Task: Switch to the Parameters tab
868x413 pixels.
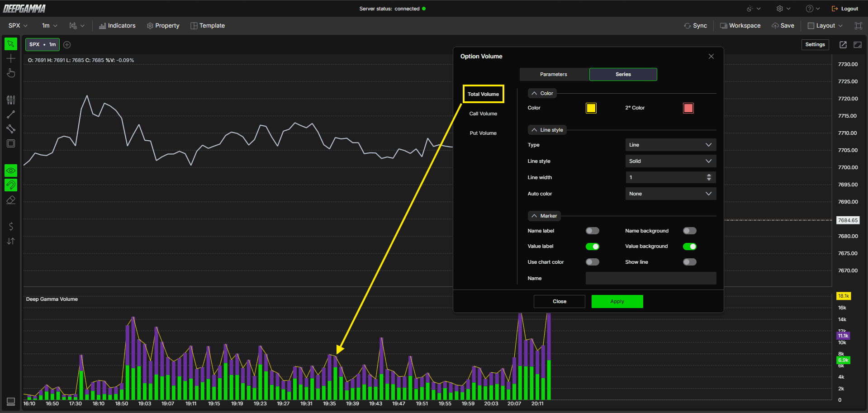Action: pyautogui.click(x=554, y=74)
